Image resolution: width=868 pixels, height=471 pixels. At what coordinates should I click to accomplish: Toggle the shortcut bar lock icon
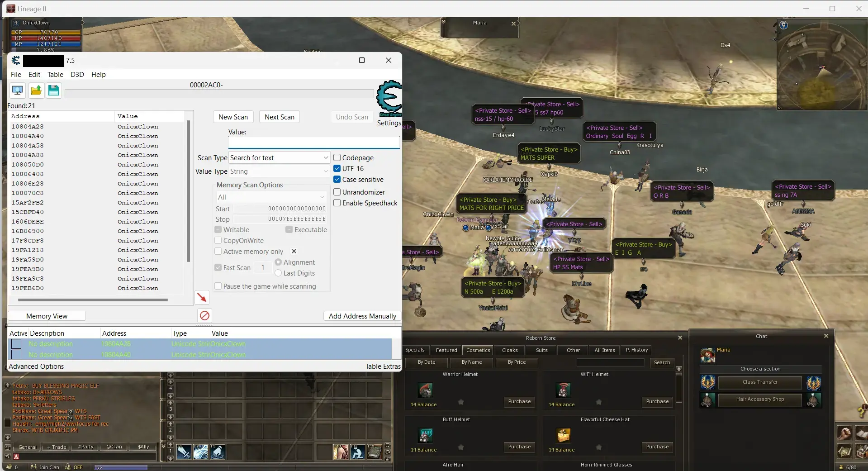point(388,458)
